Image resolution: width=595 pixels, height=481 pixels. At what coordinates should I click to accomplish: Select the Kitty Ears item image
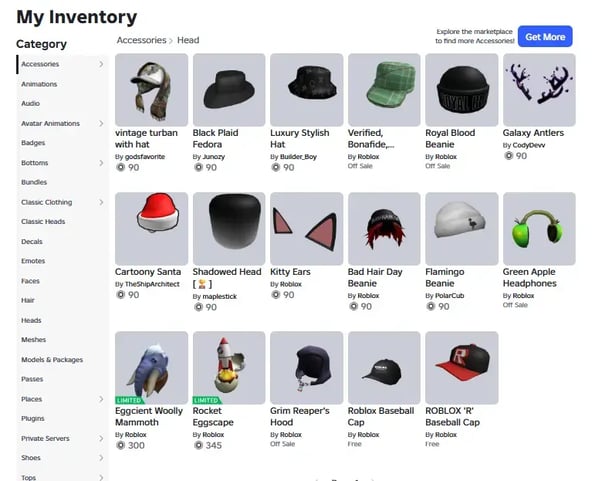(307, 229)
